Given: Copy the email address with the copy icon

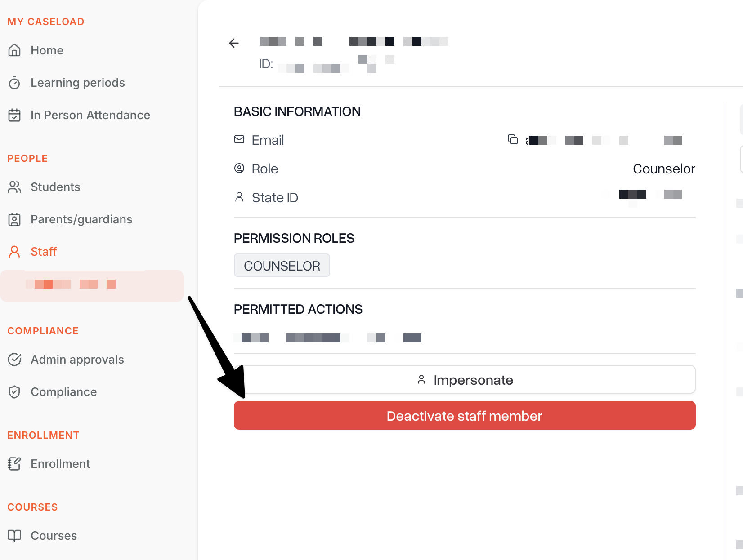Looking at the screenshot, I should click(513, 140).
